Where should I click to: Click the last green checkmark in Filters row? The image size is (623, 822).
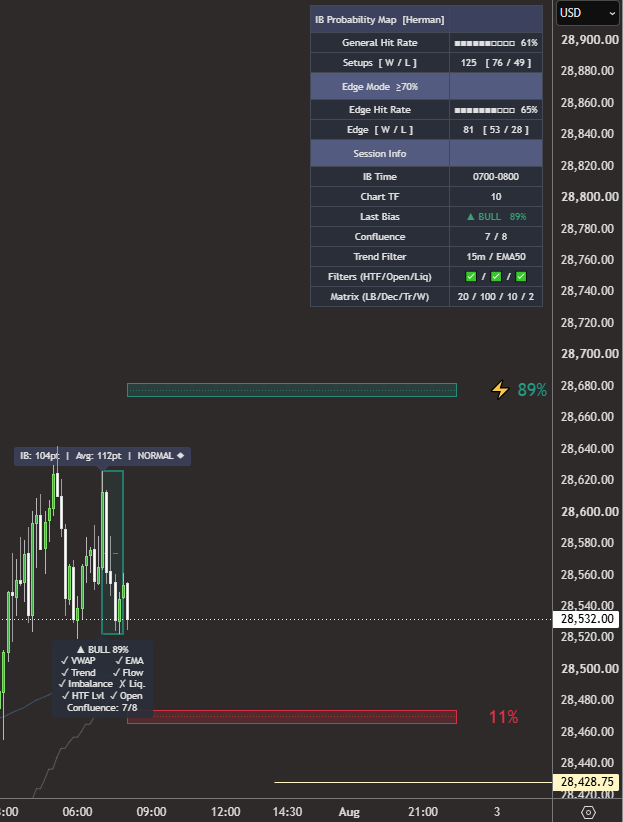521,276
